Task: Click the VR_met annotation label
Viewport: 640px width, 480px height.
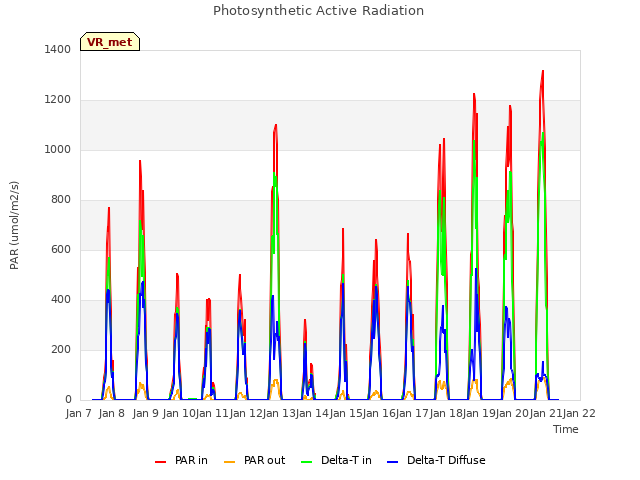Action: (110, 42)
